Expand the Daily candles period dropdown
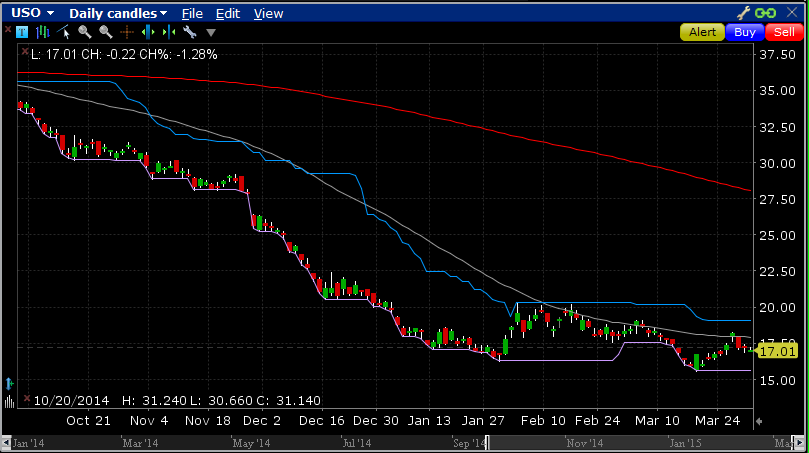 click(118, 14)
